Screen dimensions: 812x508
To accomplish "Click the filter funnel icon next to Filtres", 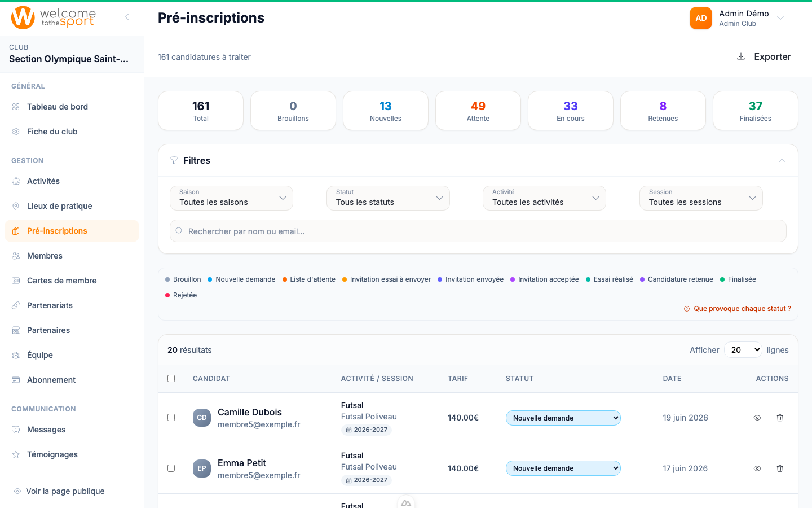I will [174, 160].
